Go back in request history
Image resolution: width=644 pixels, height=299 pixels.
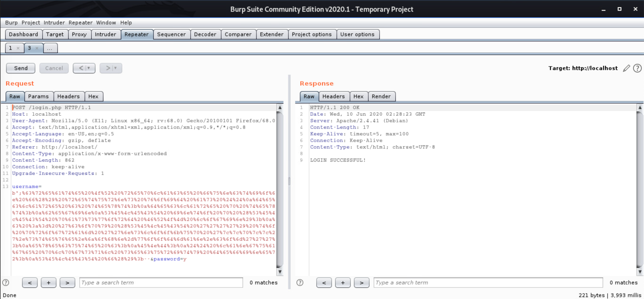click(81, 68)
